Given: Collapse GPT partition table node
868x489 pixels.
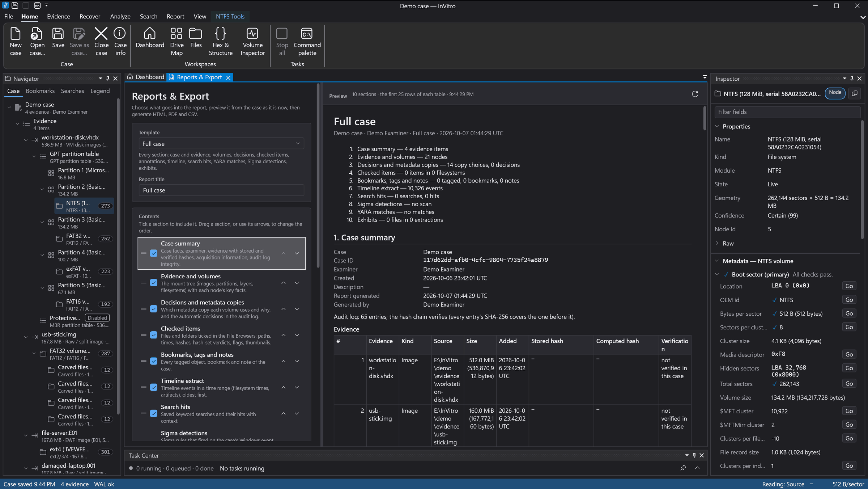Looking at the screenshot, I should pos(34,156).
